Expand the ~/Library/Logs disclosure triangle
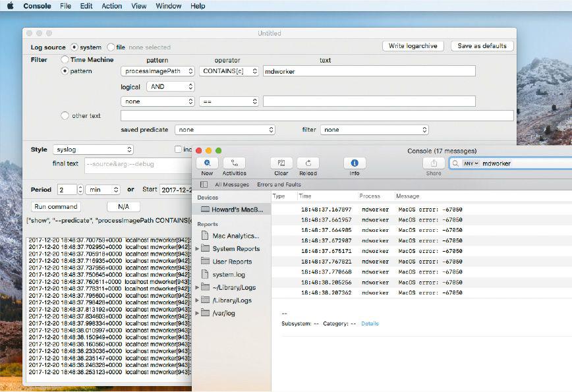This screenshot has width=572, height=392. 197,287
